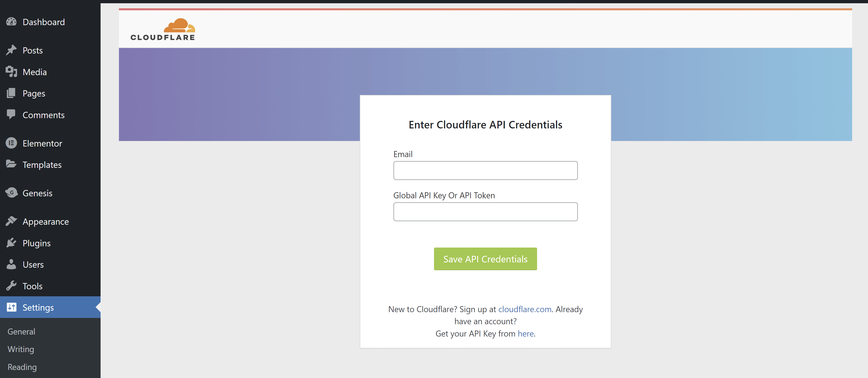
Task: Open Users via the person icon
Action: (x=11, y=264)
